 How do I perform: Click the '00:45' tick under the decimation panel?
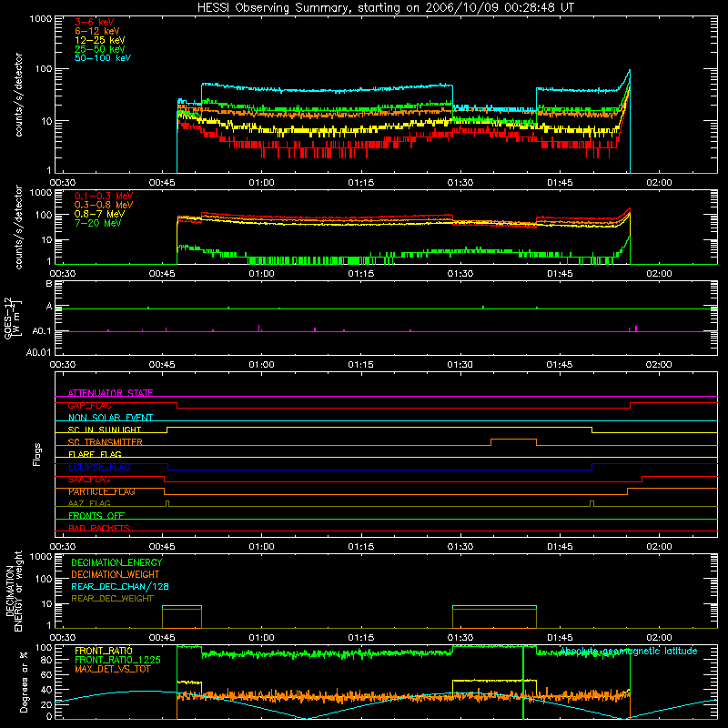162,638
